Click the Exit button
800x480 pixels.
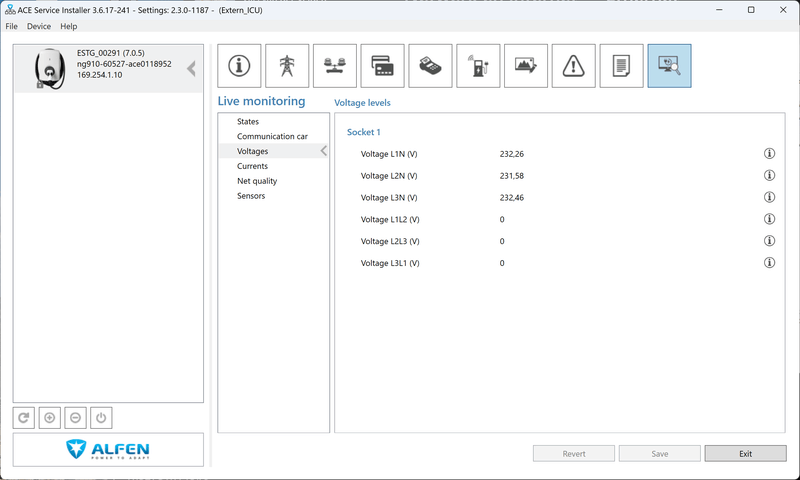click(745, 453)
